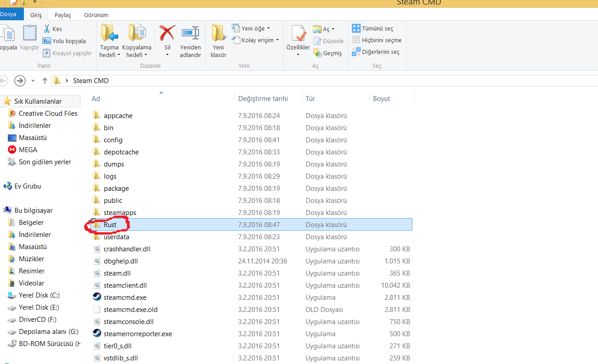Select the steamcmd.exe Steam icon
This screenshot has width=598, height=364.
[97, 297]
